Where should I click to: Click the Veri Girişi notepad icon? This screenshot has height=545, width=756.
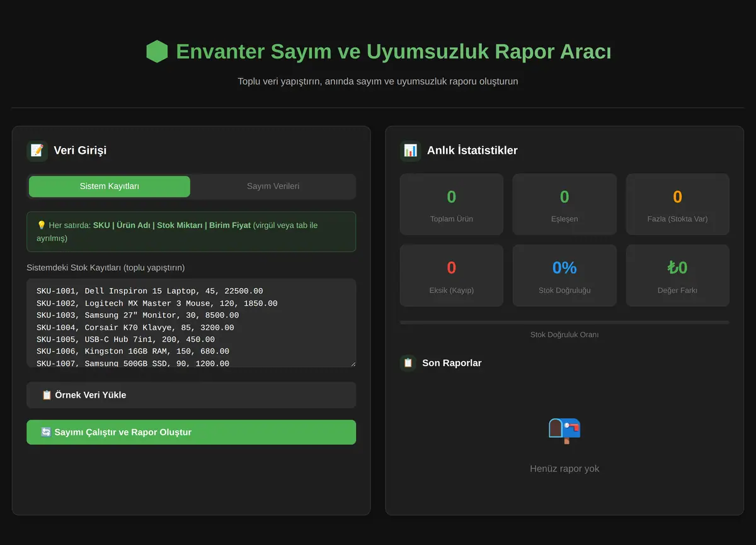(37, 151)
